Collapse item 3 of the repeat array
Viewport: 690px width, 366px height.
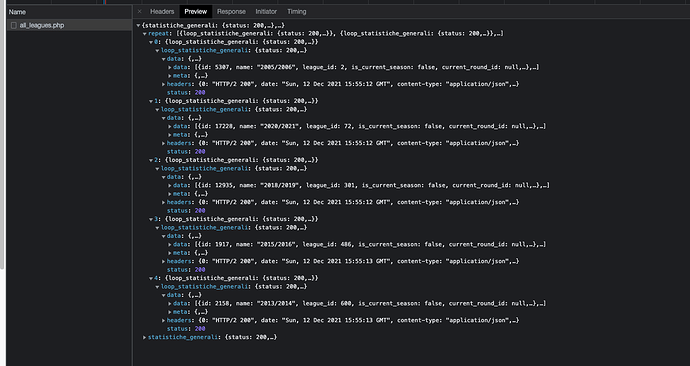(x=150, y=219)
